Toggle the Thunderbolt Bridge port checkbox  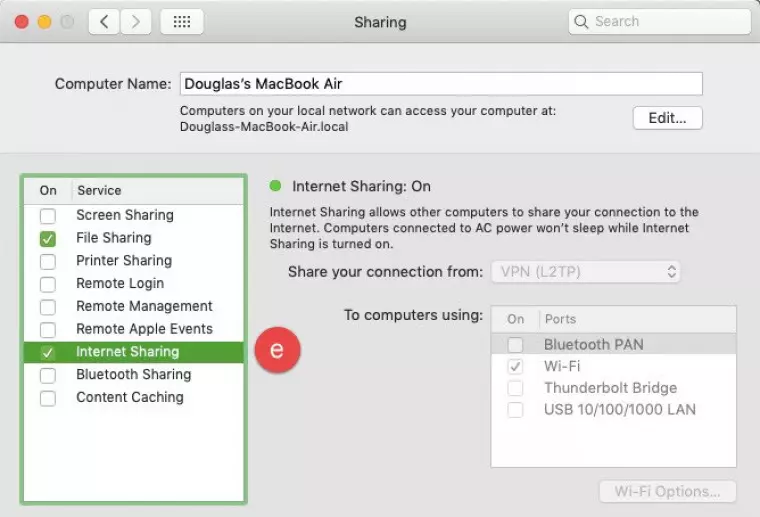[x=515, y=388]
